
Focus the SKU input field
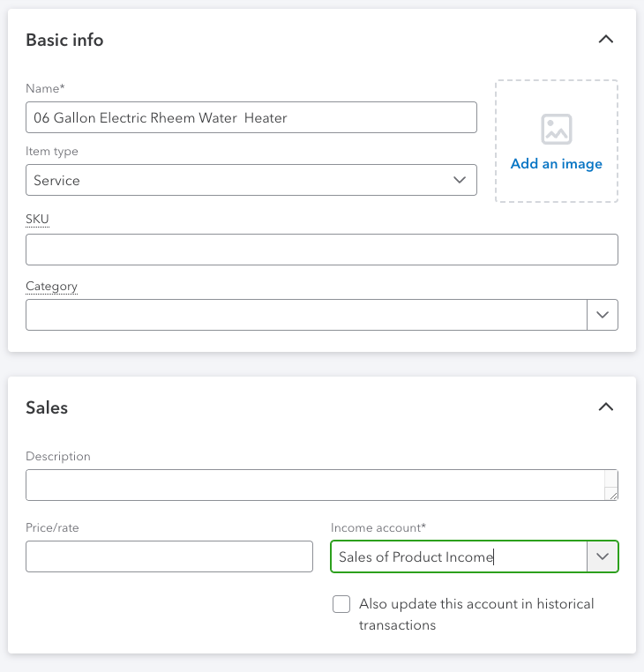coord(322,250)
